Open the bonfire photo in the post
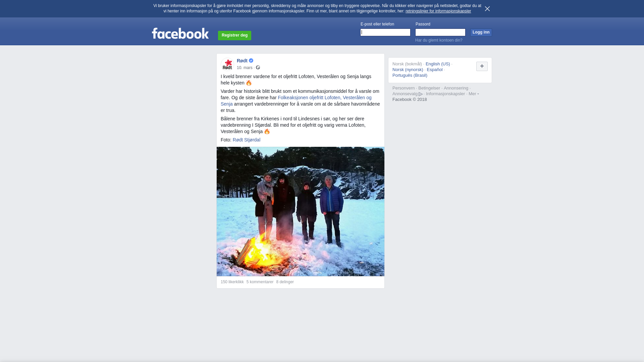 coord(301,212)
